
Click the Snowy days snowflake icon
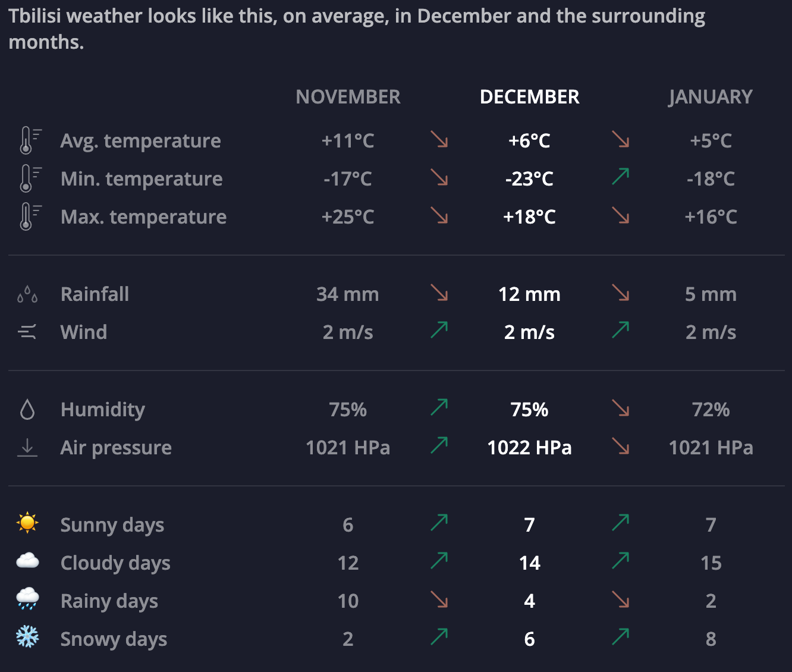coord(27,638)
